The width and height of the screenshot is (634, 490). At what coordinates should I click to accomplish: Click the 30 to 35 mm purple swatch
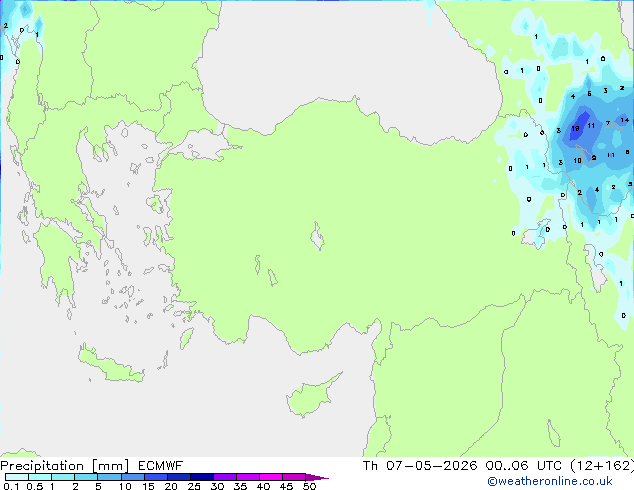pyautogui.click(x=225, y=477)
